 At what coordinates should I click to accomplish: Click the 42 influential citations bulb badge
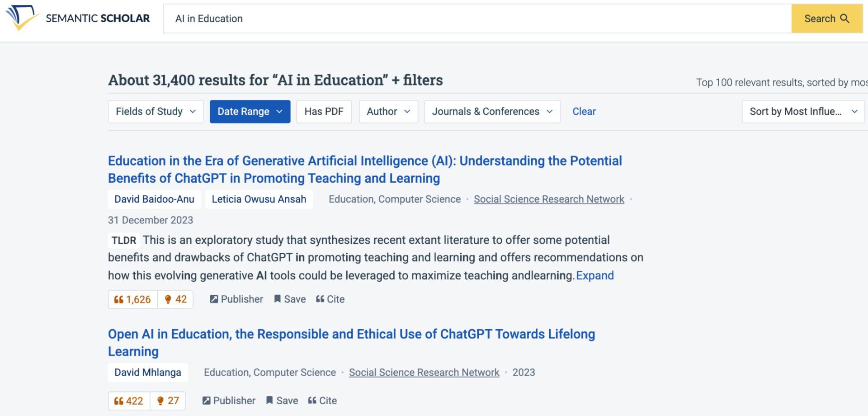pos(176,299)
